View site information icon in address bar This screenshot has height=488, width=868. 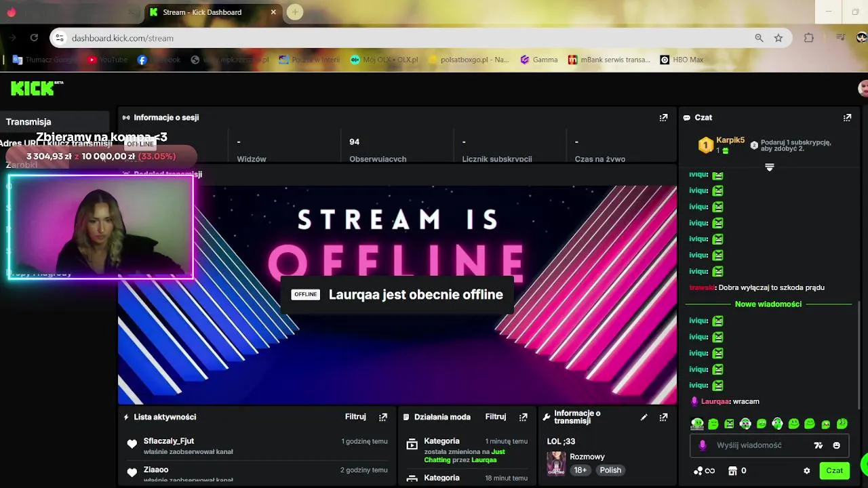tap(59, 38)
